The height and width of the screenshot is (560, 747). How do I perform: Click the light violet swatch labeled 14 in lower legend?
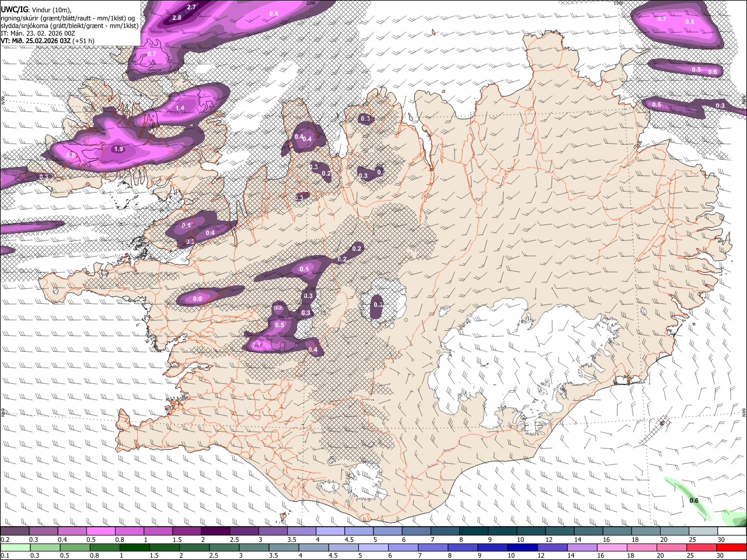click(x=581, y=547)
